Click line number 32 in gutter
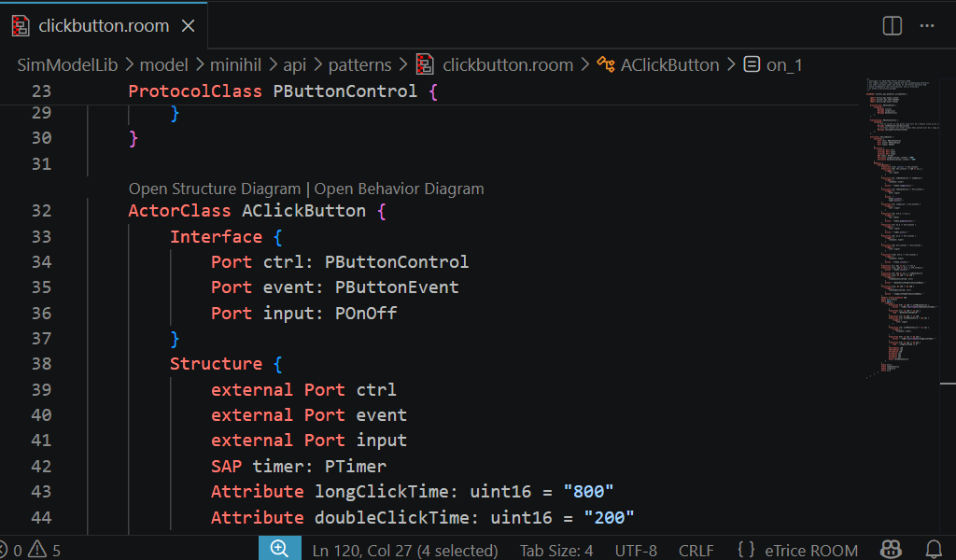 tap(41, 211)
